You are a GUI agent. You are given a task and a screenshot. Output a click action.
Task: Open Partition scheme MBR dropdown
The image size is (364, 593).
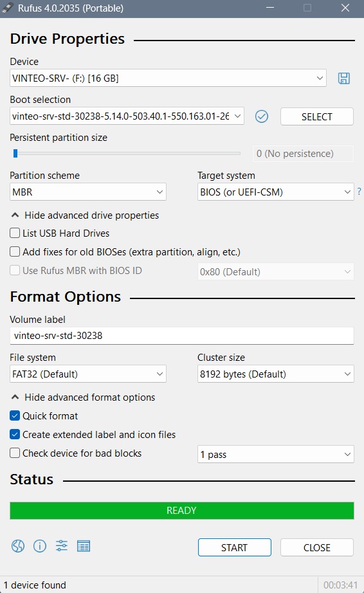(88, 192)
